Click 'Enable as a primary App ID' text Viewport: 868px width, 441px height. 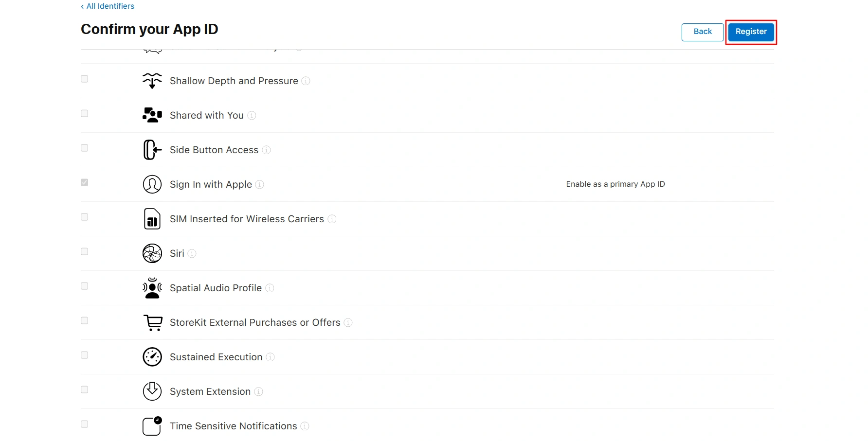pyautogui.click(x=615, y=184)
